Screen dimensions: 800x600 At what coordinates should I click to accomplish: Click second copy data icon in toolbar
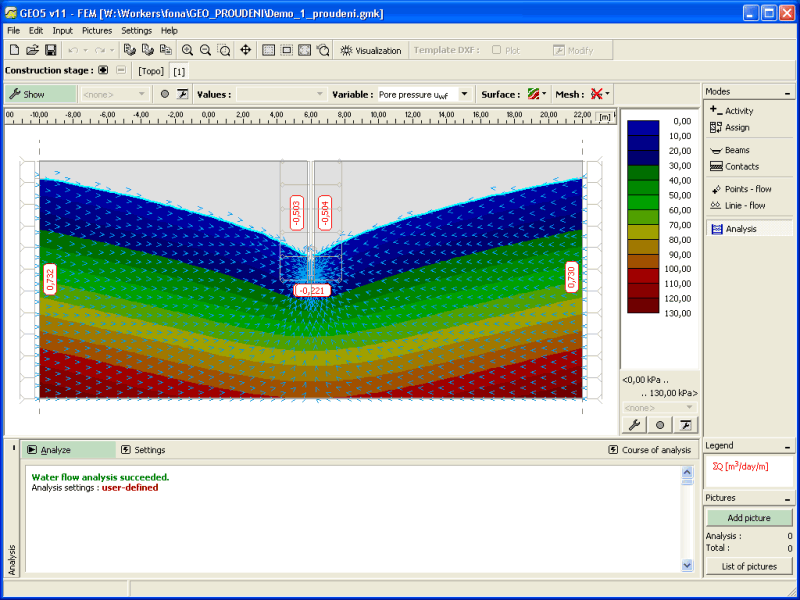coord(147,50)
